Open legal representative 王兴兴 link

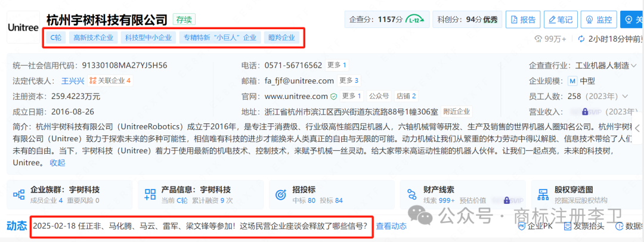coord(73,81)
